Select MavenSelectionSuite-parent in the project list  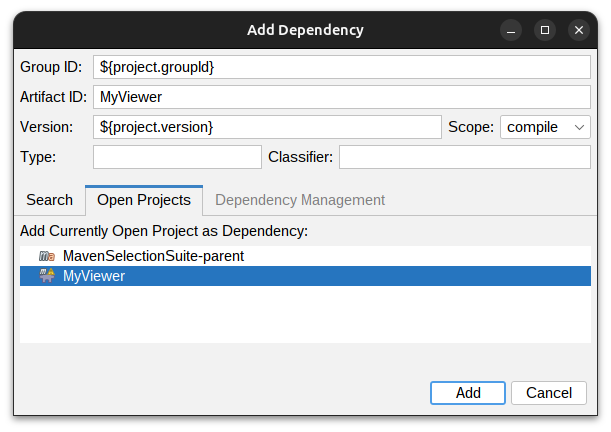153,256
